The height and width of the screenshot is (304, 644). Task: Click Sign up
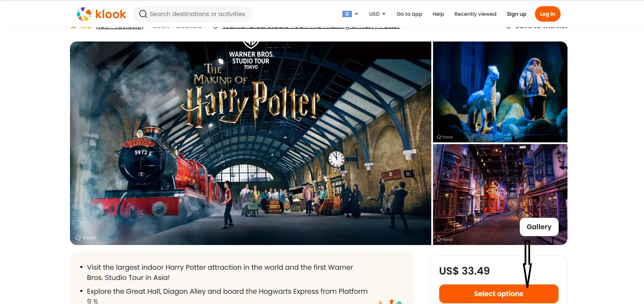point(516,14)
